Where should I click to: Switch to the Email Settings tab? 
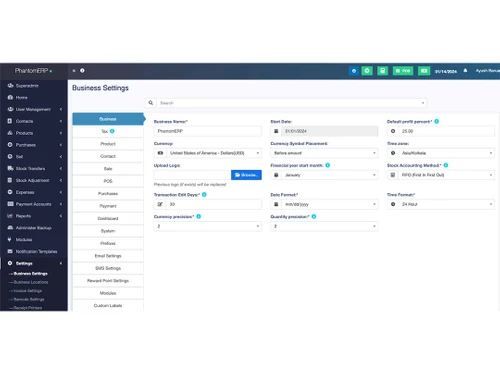pos(108,256)
